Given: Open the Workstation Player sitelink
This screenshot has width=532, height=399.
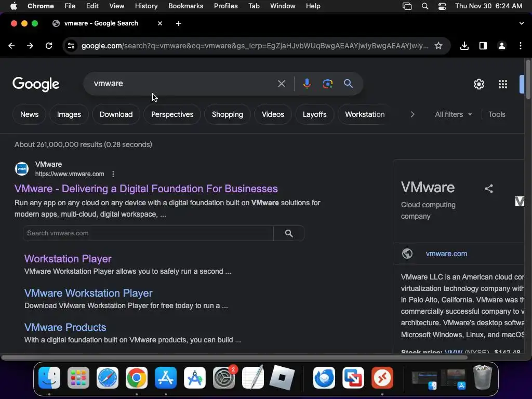Looking at the screenshot, I should tap(68, 259).
